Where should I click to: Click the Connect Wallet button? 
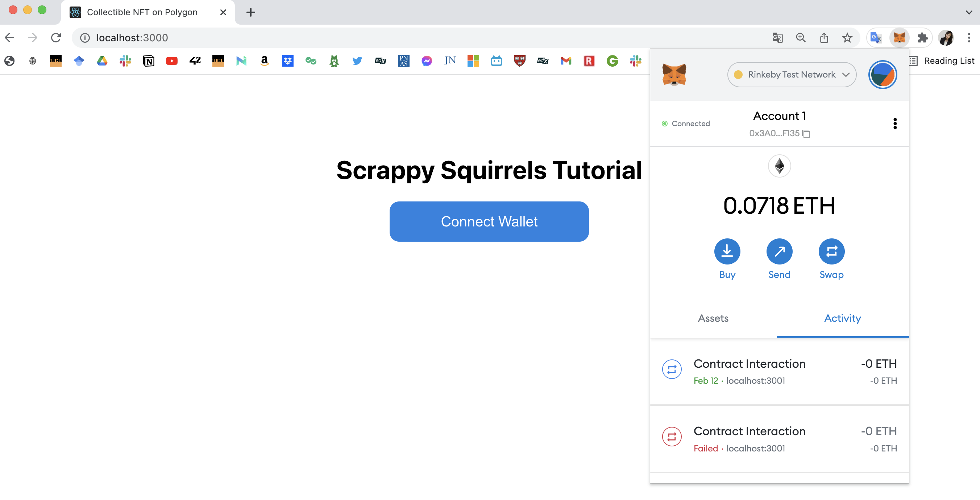489,222
